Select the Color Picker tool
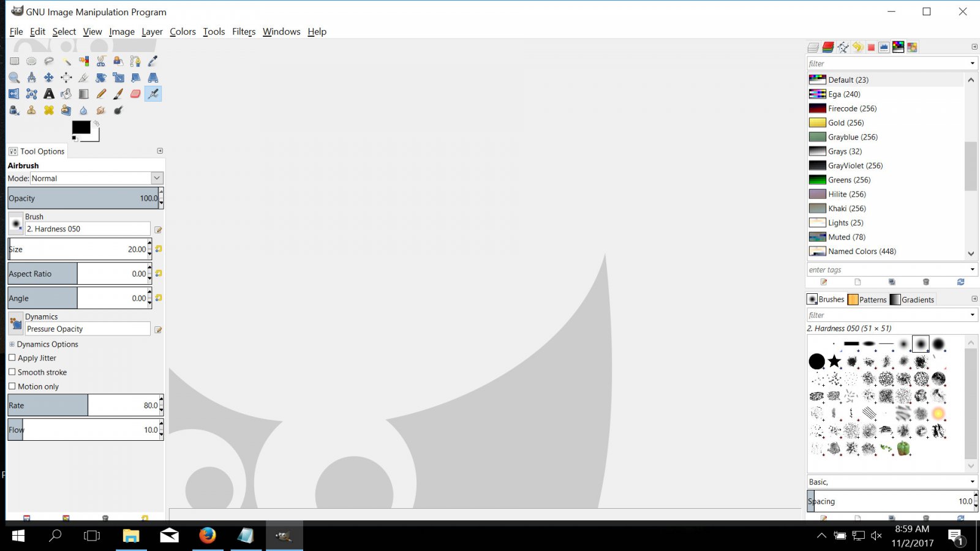 coord(153,61)
